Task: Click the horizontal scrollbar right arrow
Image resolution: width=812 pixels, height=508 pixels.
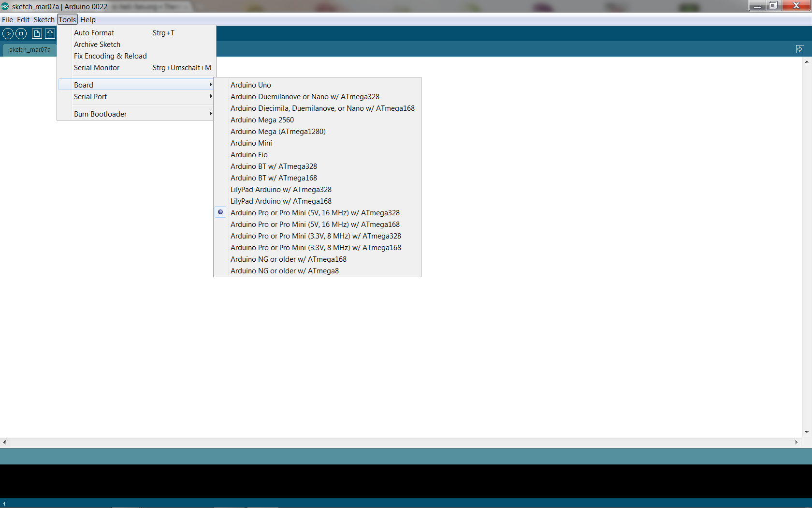Action: click(x=797, y=442)
